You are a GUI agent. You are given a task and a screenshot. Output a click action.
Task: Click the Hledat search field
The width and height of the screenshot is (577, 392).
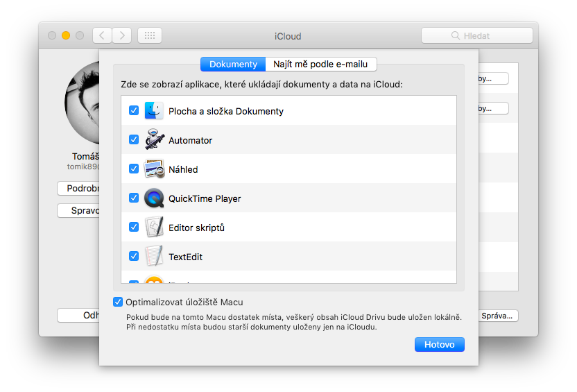477,35
